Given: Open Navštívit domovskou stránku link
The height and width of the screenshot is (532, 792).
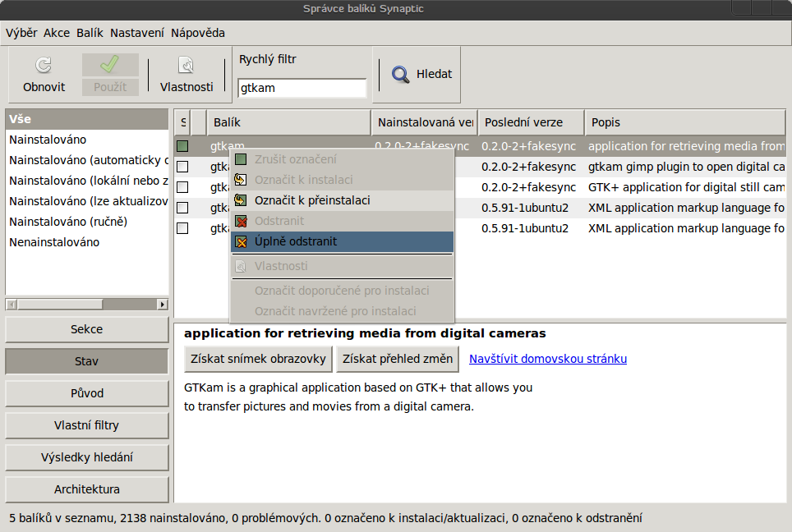Looking at the screenshot, I should pos(548,359).
